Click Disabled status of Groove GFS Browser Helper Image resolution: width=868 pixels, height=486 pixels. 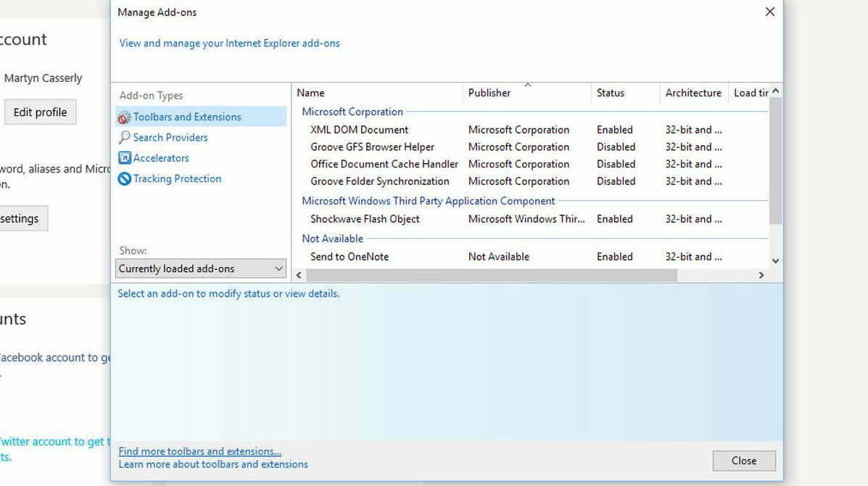tap(616, 147)
